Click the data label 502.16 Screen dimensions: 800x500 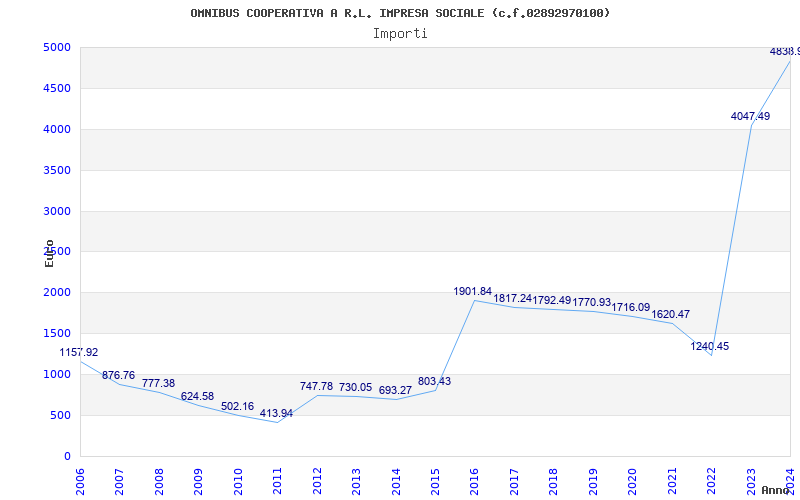coord(237,407)
